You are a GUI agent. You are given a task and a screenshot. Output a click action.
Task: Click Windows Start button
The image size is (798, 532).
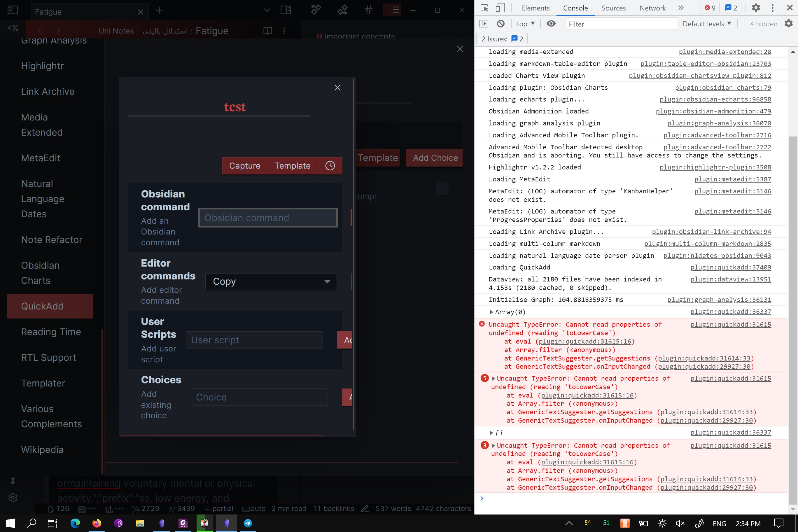pos(10,523)
